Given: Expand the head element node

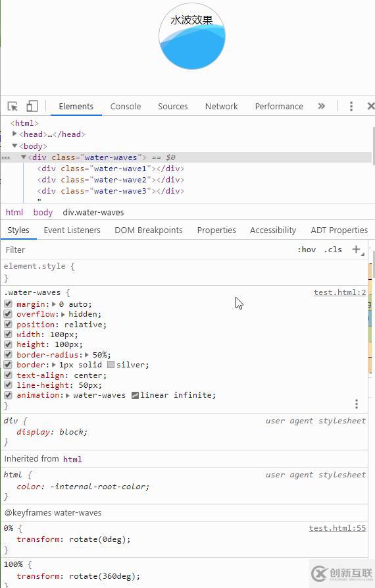Looking at the screenshot, I should click(x=14, y=134).
